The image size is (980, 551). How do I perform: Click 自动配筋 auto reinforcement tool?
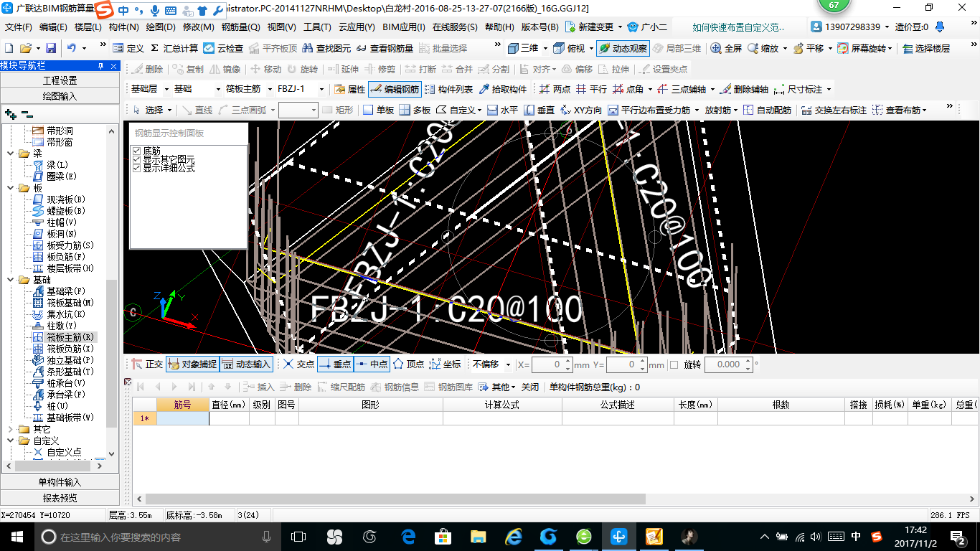[767, 110]
